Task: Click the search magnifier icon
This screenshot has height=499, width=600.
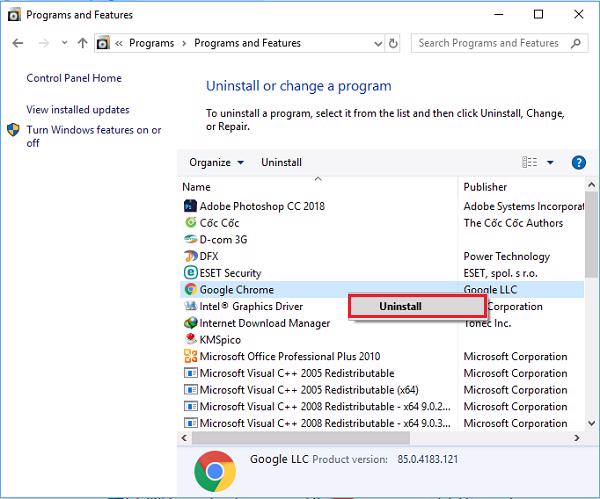Action: 576,43
